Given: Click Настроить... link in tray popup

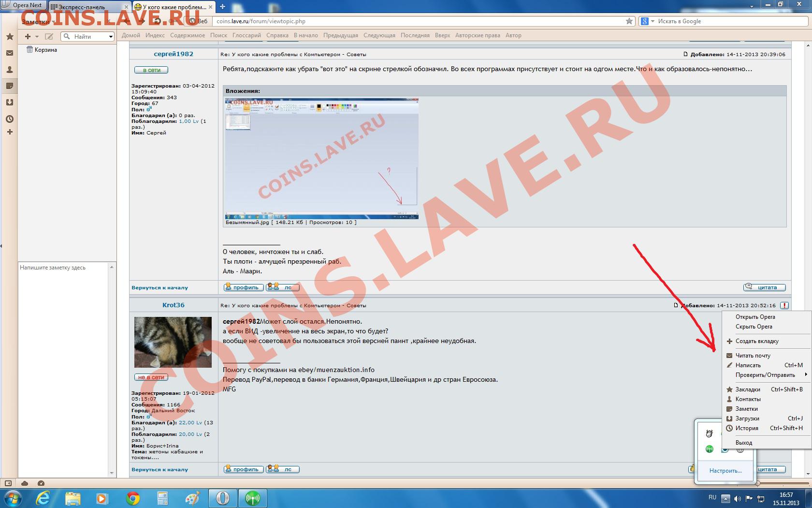Looking at the screenshot, I should tap(725, 471).
